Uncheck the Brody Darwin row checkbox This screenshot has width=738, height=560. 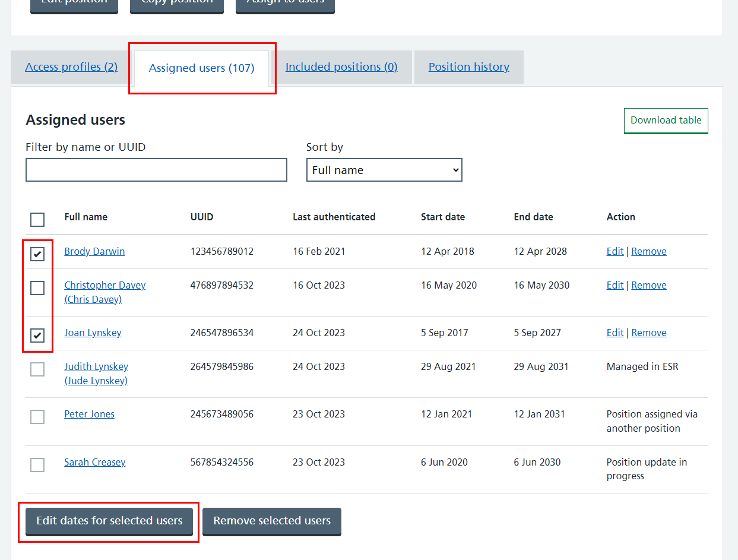[x=37, y=255]
